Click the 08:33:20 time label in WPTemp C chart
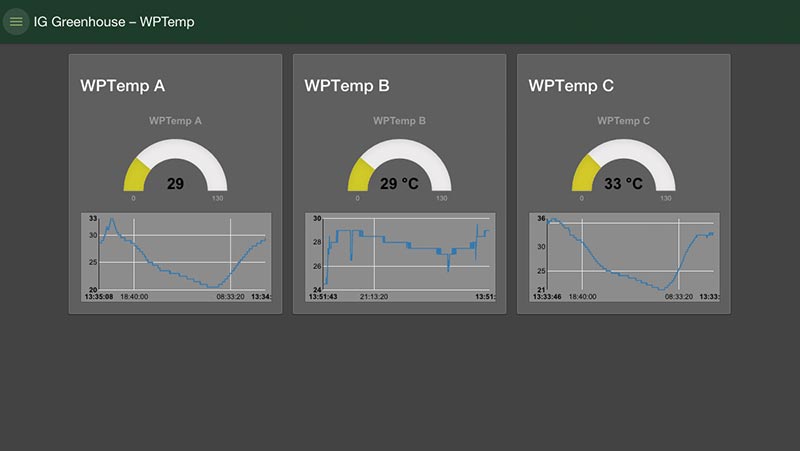 coord(679,297)
